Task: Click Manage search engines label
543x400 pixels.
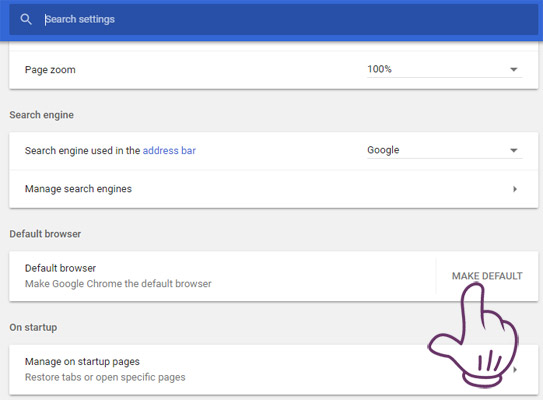Action: point(78,189)
